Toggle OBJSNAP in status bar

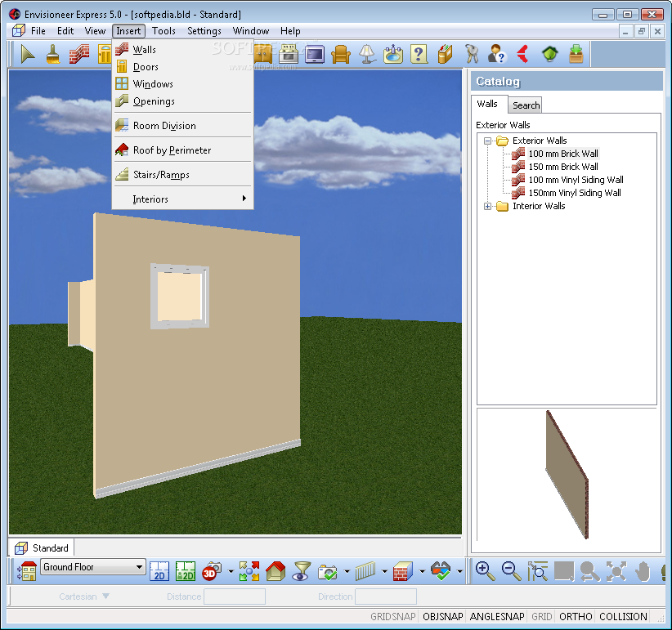click(443, 616)
